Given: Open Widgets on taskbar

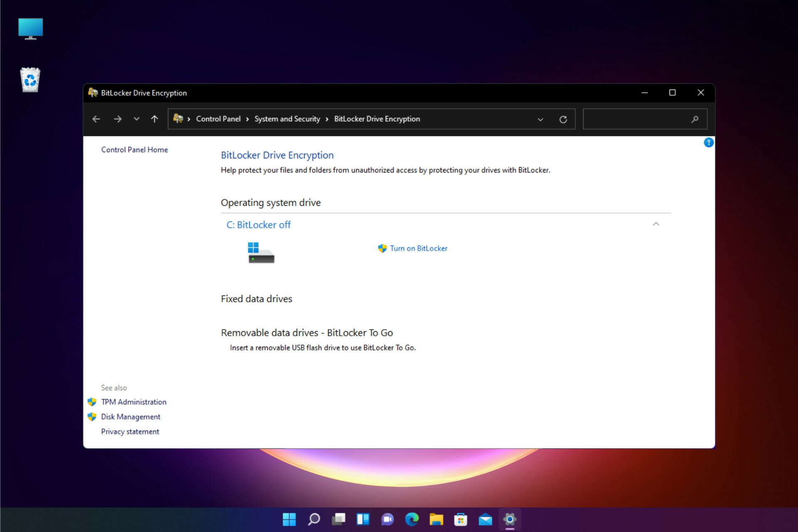Looking at the screenshot, I should click(x=363, y=520).
